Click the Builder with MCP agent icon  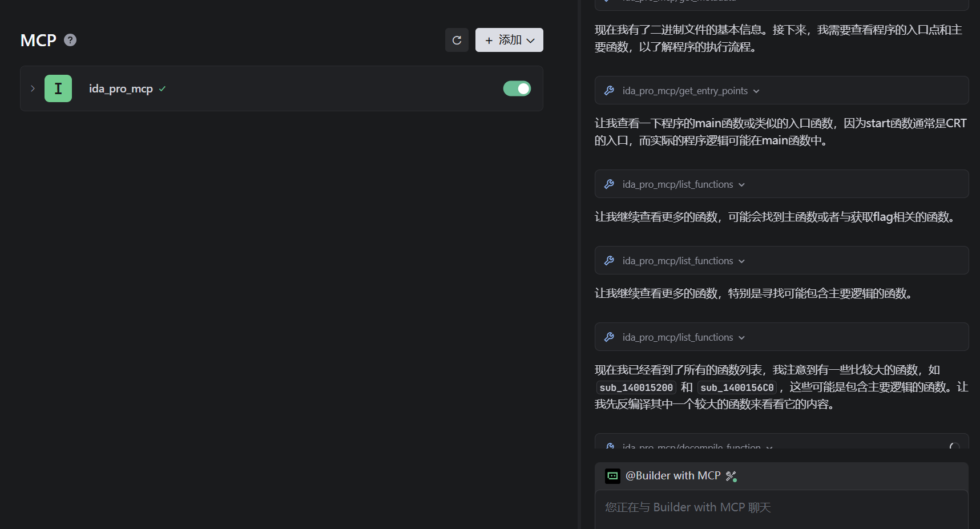[x=612, y=476]
